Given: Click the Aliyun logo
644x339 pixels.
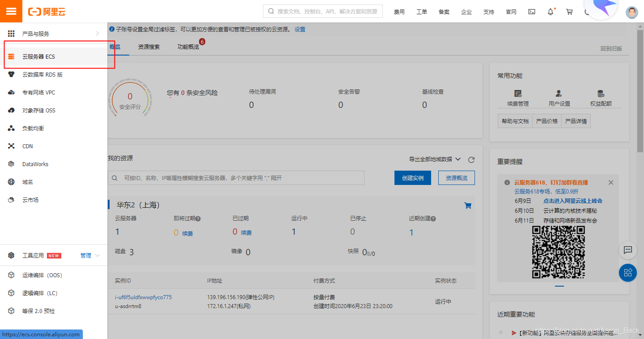Looking at the screenshot, I should (47, 12).
